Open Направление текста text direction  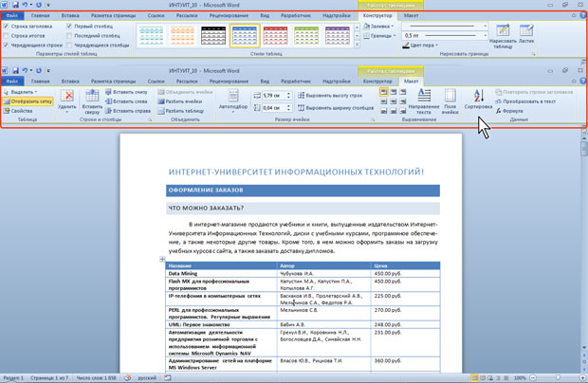coord(423,100)
